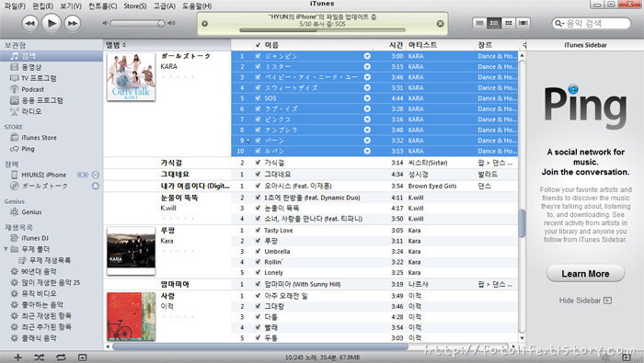Click the next track fast-forward button

click(x=73, y=23)
